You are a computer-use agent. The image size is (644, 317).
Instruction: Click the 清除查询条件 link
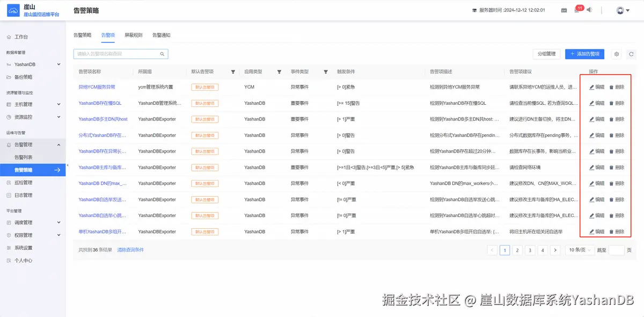point(130,250)
